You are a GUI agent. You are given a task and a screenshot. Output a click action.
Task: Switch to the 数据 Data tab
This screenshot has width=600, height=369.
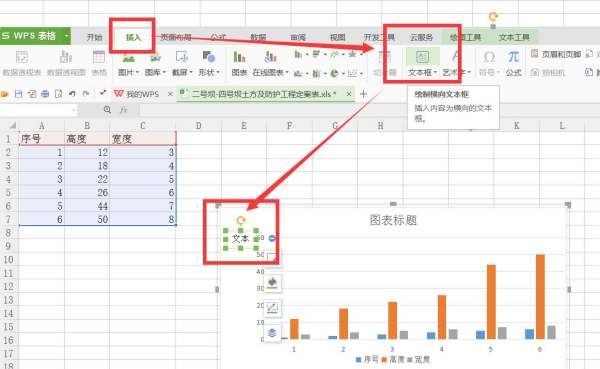click(x=258, y=37)
